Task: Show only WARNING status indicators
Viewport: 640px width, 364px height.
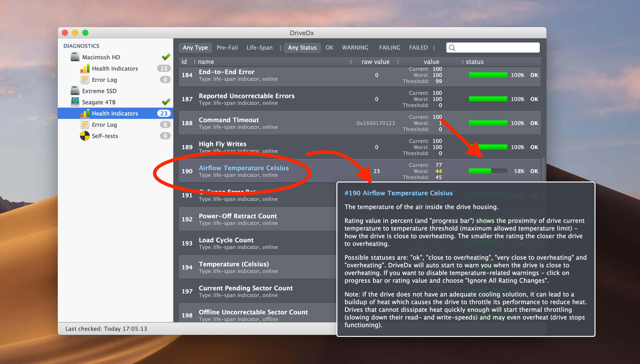Action: point(355,48)
